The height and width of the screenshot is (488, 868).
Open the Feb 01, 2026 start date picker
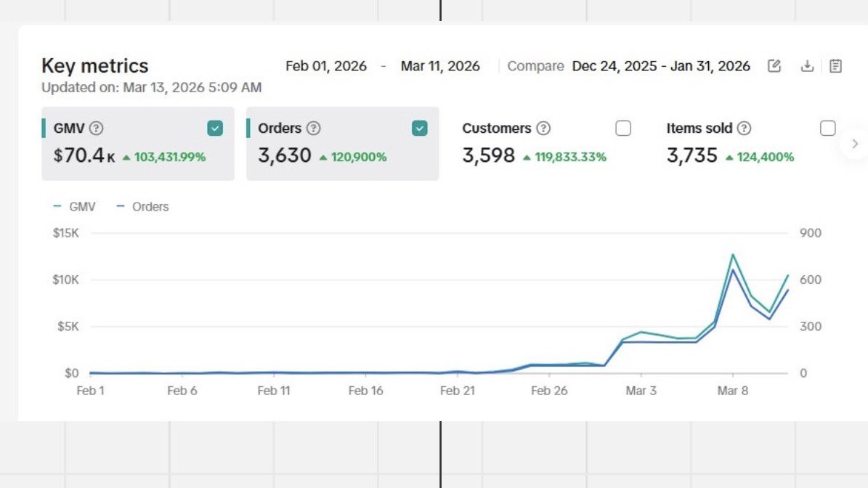[325, 66]
